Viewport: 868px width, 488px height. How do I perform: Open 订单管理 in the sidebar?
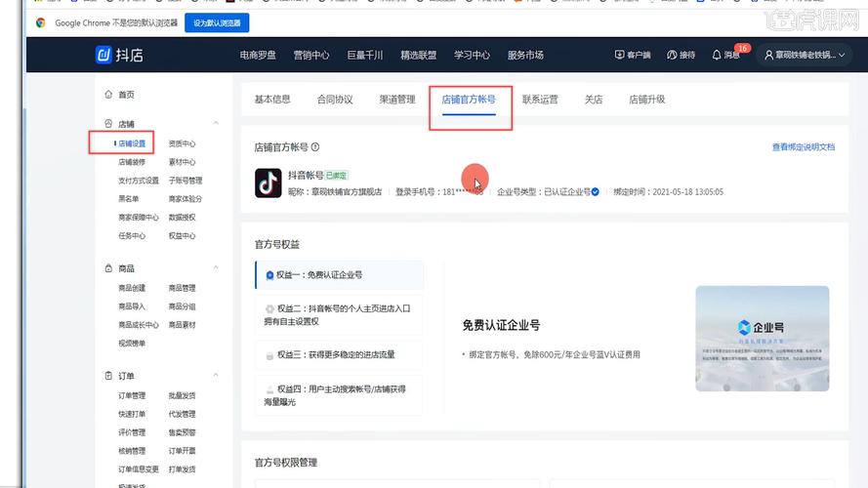point(132,395)
